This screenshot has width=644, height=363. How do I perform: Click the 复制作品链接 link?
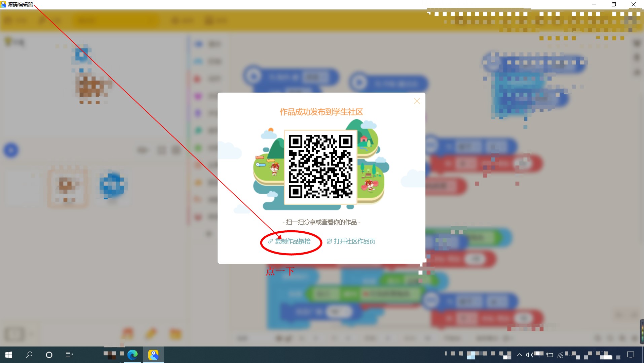pos(290,241)
